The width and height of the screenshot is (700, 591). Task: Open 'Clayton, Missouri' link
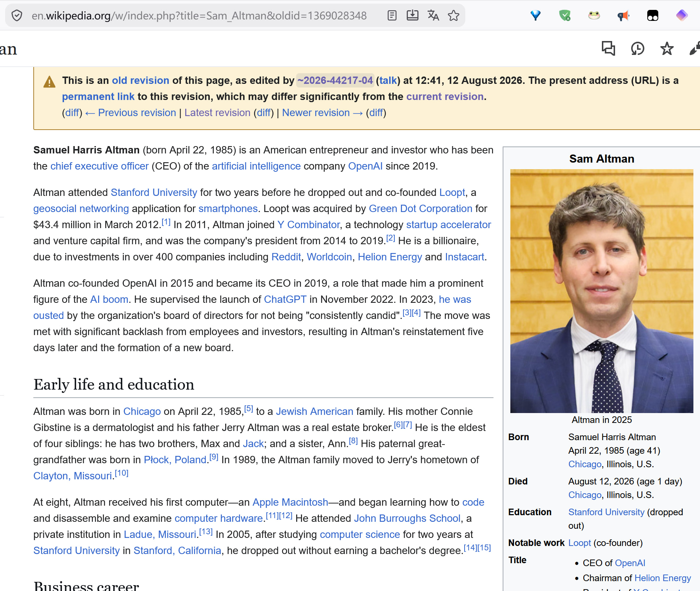tap(72, 476)
